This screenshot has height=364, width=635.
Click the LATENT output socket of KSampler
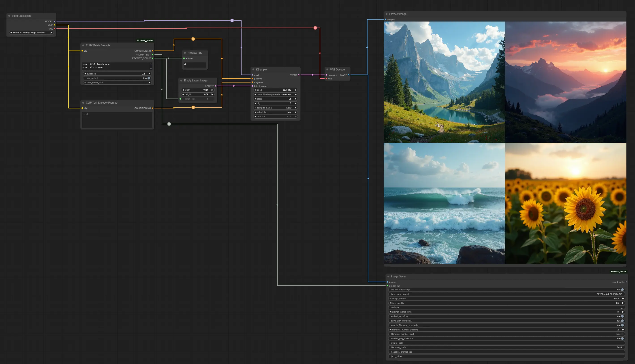pos(299,75)
